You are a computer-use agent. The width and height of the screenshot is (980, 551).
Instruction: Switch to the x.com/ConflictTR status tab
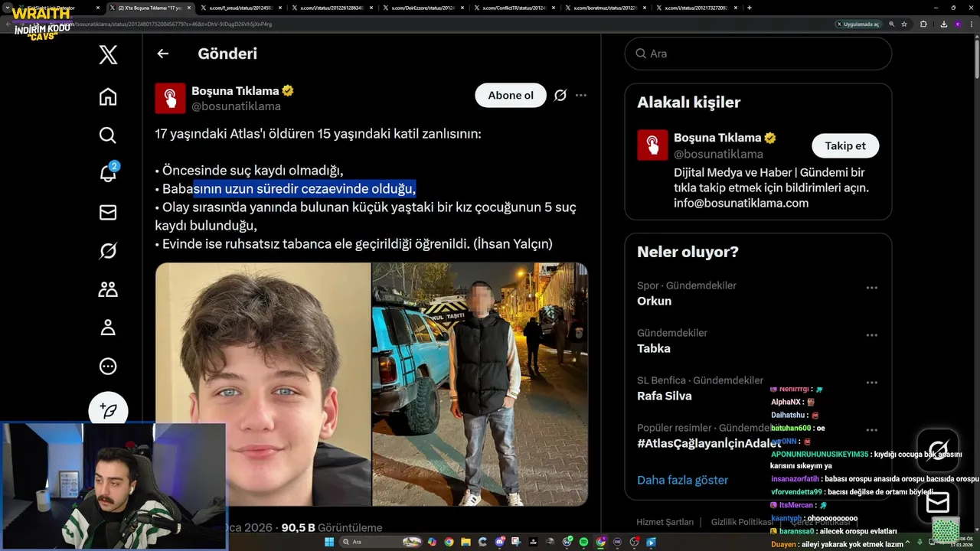[514, 8]
